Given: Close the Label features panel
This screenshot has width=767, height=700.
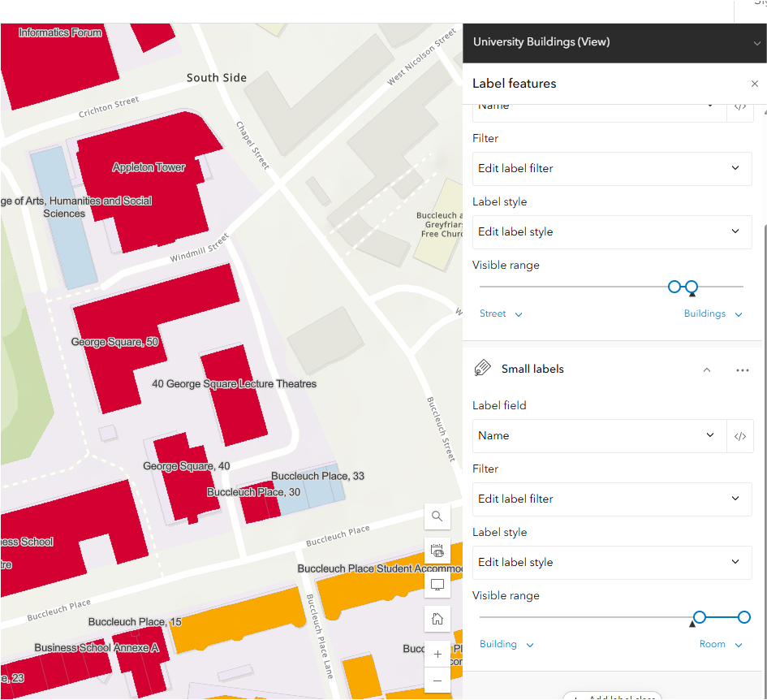Looking at the screenshot, I should (x=754, y=84).
